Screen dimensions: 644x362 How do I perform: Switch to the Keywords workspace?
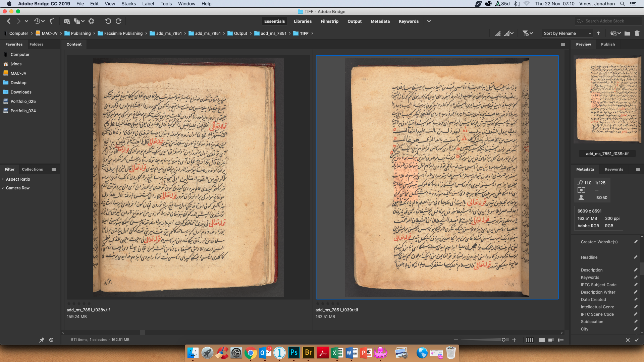[409, 21]
